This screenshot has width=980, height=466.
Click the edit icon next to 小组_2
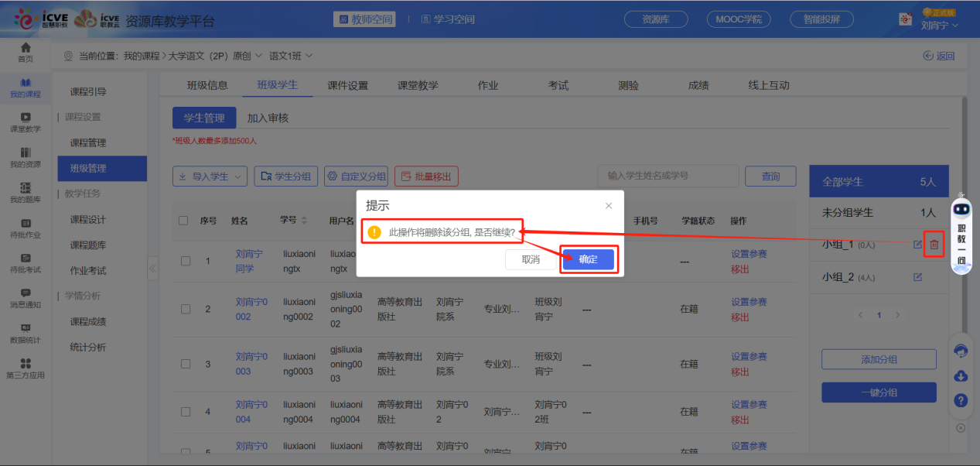918,277
